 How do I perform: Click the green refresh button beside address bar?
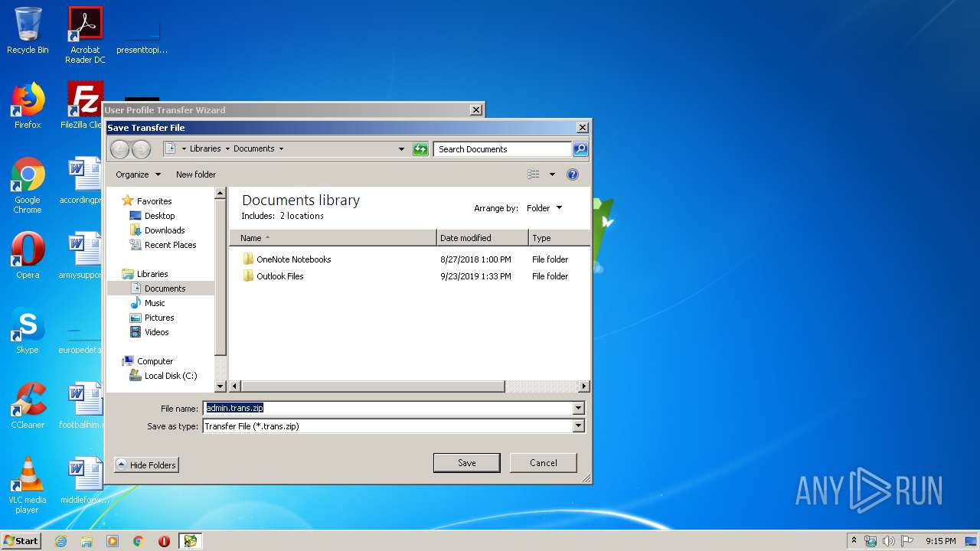tap(420, 149)
